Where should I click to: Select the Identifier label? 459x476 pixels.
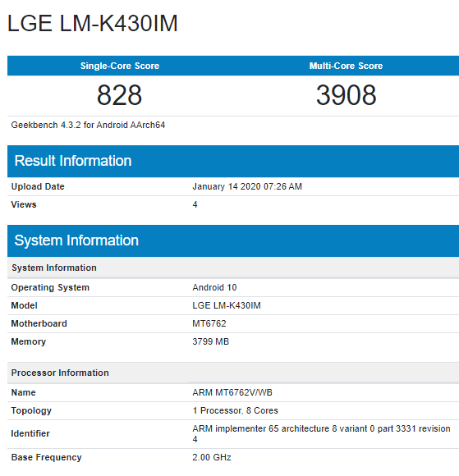click(30, 433)
